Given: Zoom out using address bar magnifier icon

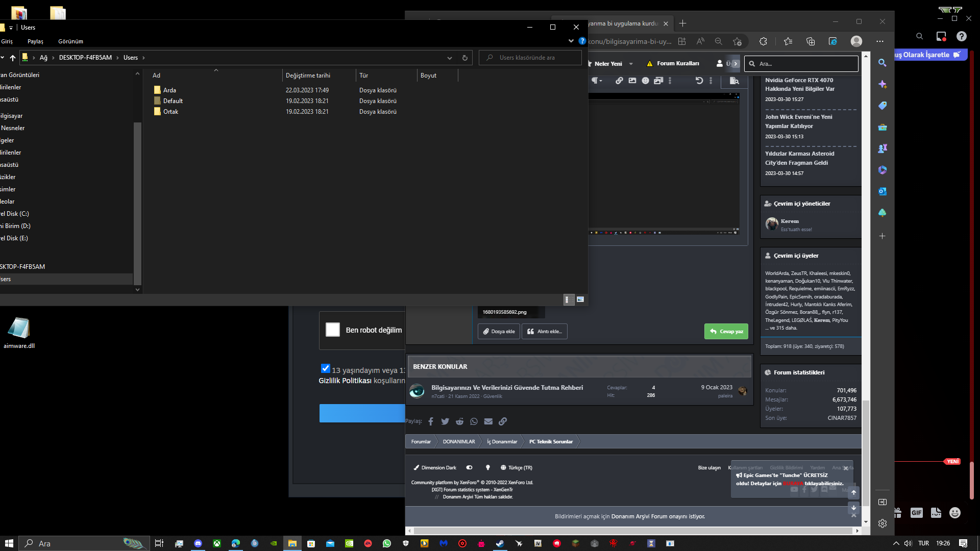Looking at the screenshot, I should (719, 41).
